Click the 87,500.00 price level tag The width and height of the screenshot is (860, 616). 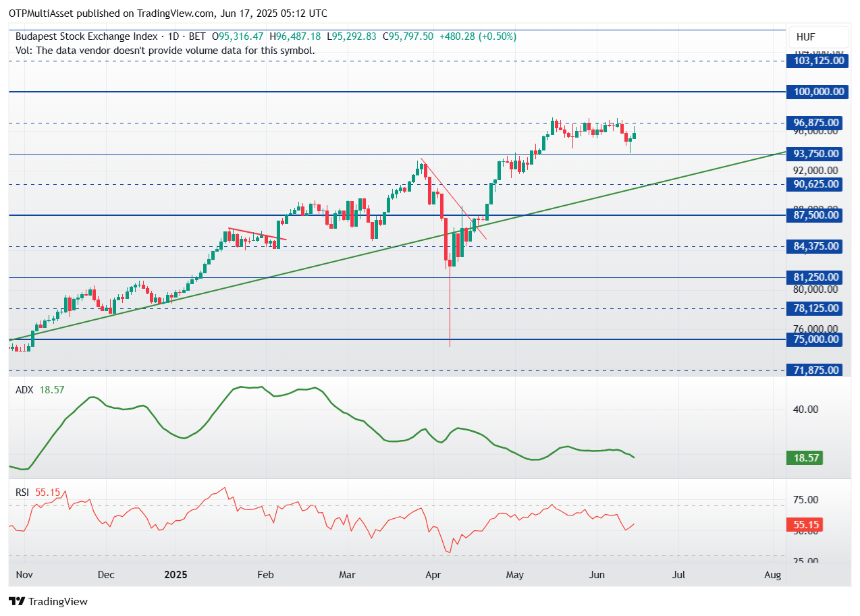tap(816, 215)
